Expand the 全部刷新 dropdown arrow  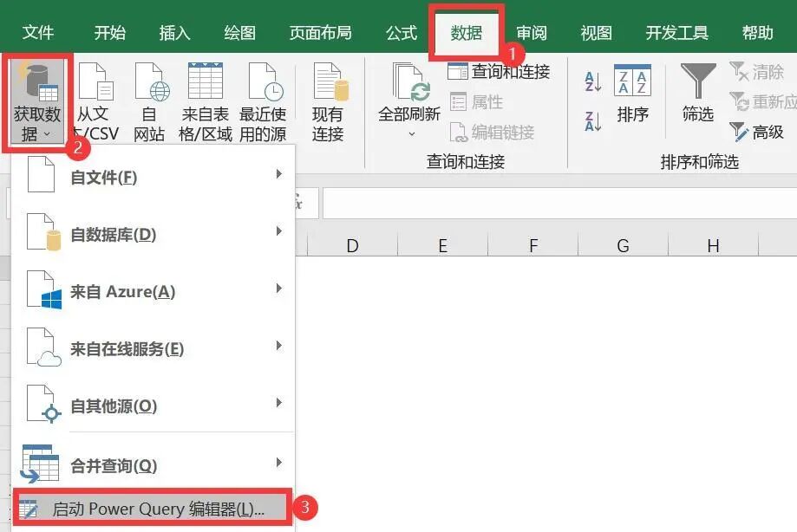coord(412,134)
